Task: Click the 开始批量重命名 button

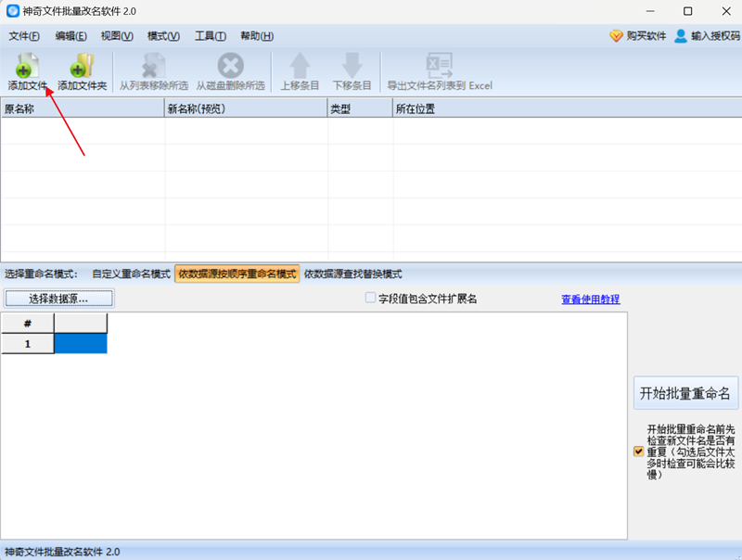Action: pos(685,392)
